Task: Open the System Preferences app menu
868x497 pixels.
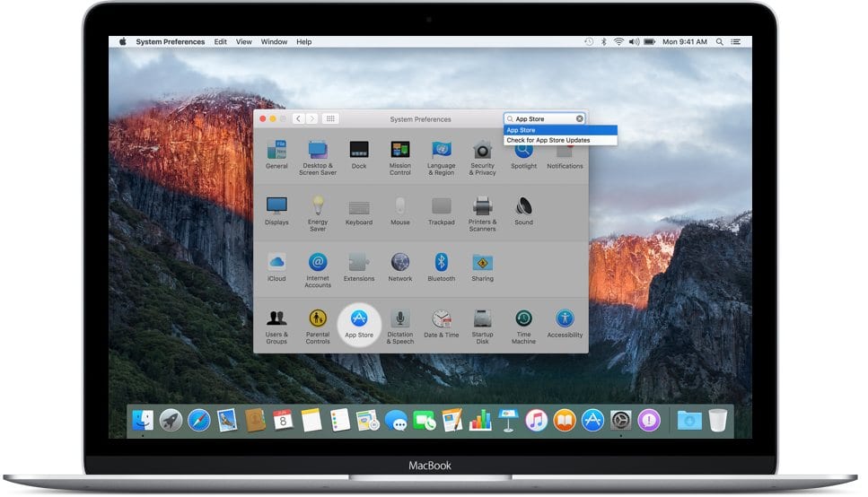Action: pyautogui.click(x=170, y=41)
